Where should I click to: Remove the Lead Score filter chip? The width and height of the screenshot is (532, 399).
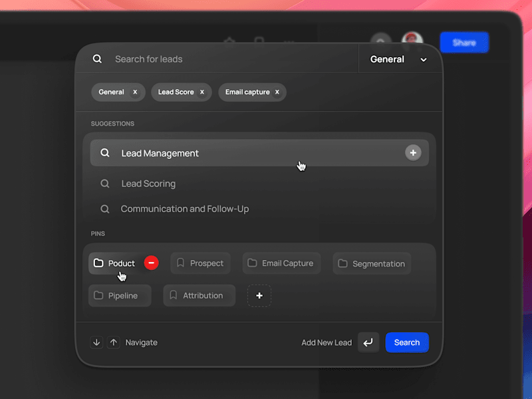(x=202, y=92)
